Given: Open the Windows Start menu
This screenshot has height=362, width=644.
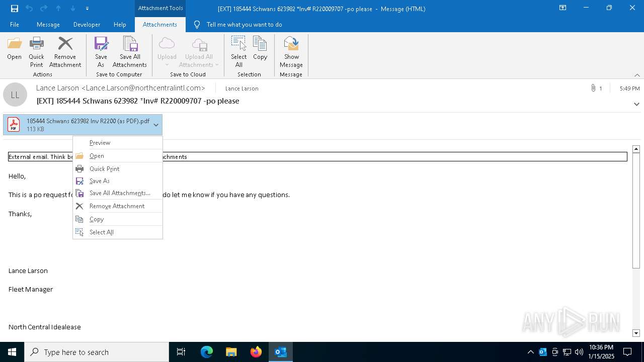Looking at the screenshot, I should (12, 352).
